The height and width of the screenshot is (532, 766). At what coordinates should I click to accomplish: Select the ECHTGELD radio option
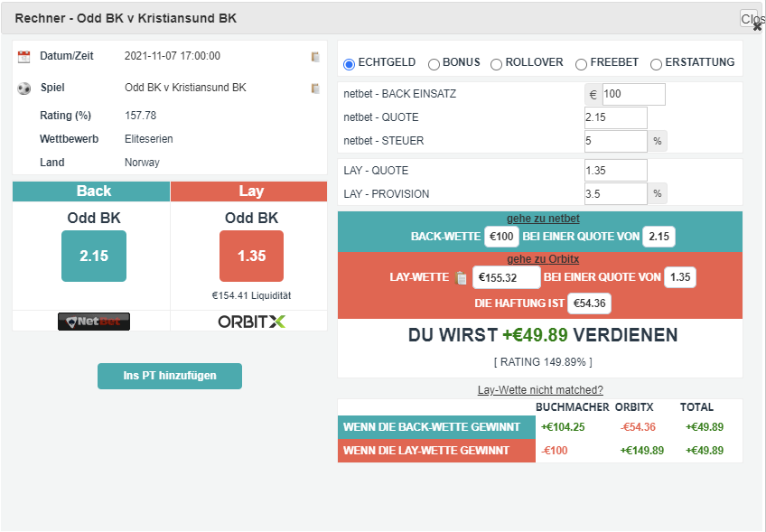click(x=350, y=64)
